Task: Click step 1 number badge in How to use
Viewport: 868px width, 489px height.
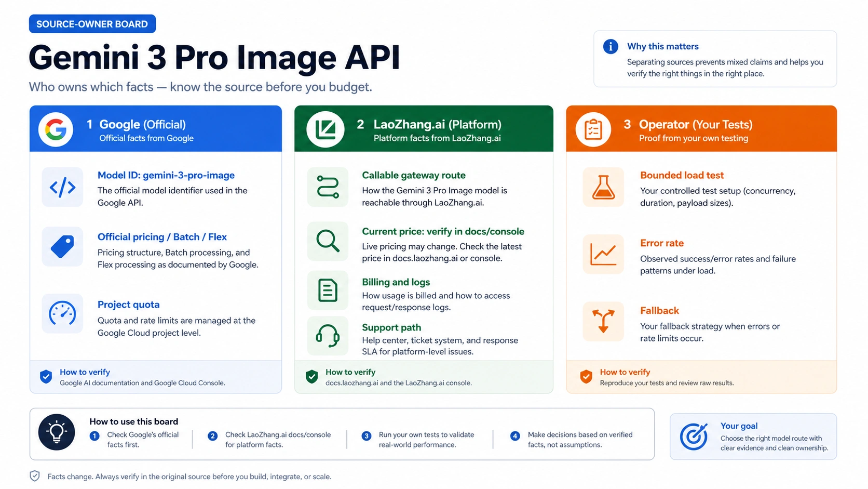Action: click(x=94, y=436)
